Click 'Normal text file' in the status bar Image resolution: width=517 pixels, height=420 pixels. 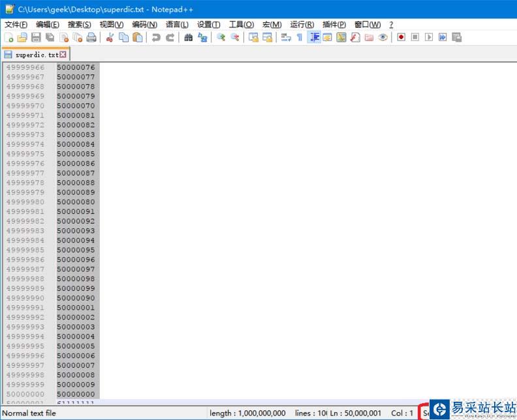[x=29, y=413]
